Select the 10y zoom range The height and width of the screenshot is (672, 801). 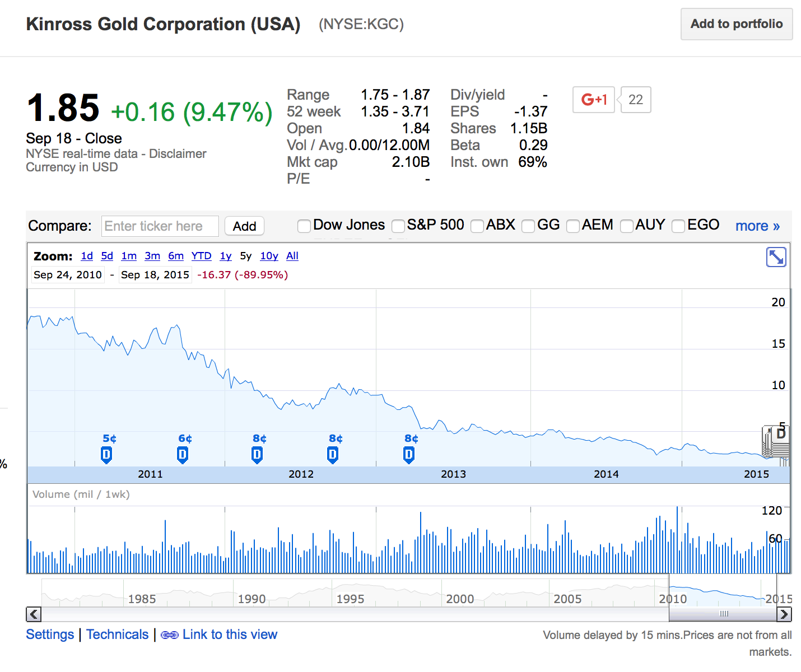269,256
